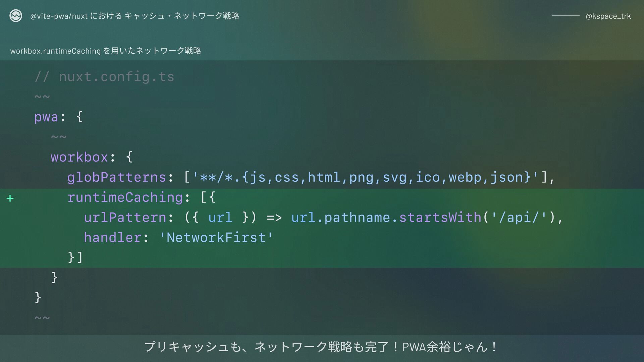Click the '/api/' string literal
This screenshot has width=644, height=362.
pos(519,218)
